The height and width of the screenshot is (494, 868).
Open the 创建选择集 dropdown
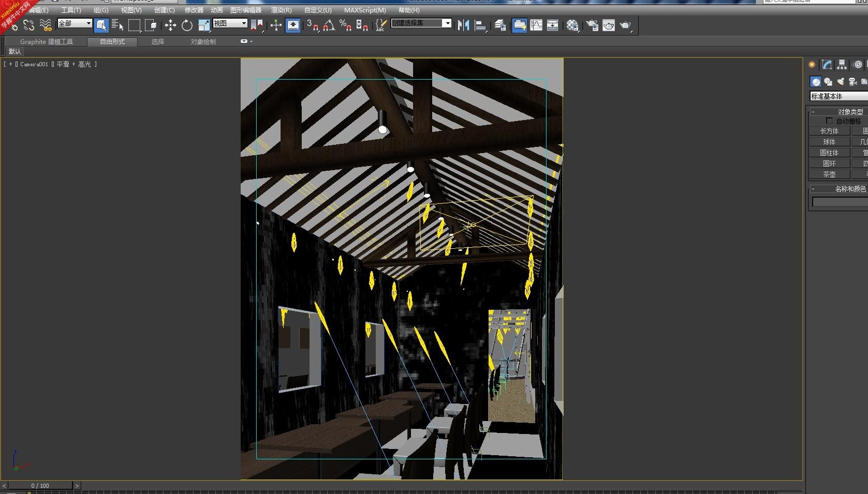[x=421, y=23]
